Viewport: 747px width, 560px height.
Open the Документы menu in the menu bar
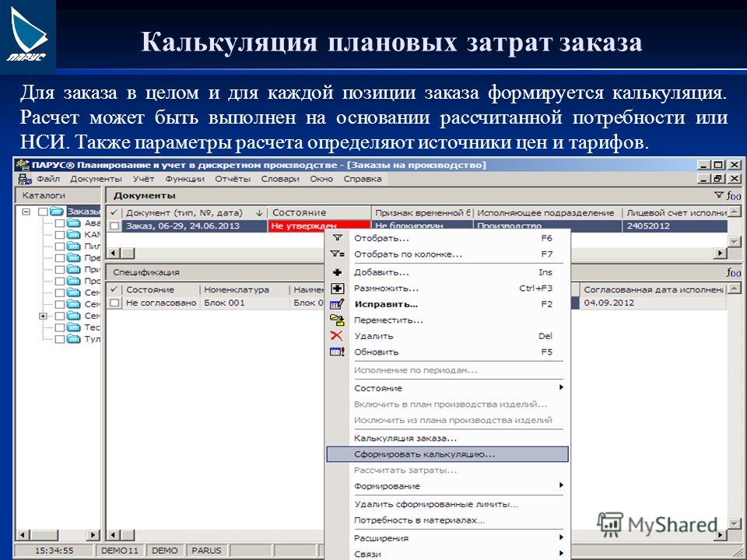click(96, 179)
